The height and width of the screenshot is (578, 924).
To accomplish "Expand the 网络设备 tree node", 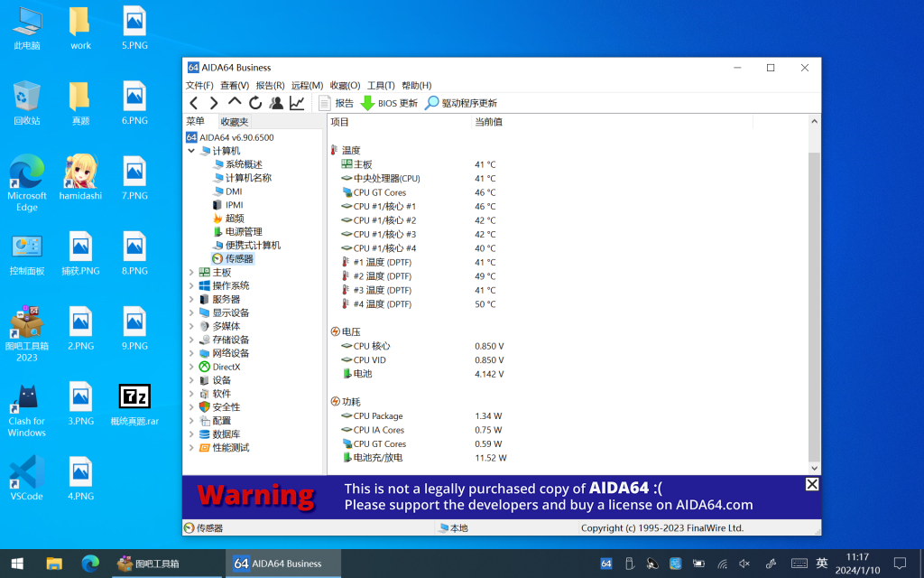I will (x=191, y=353).
